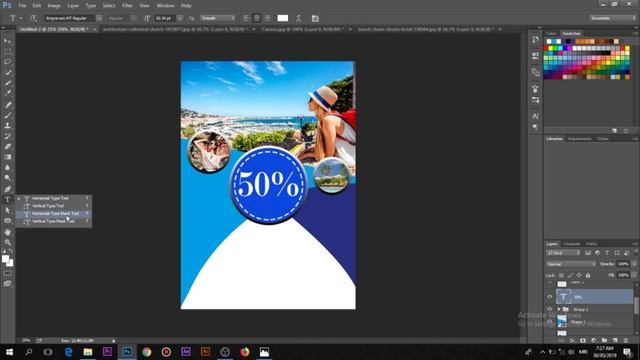Open the File menu

coord(22,6)
